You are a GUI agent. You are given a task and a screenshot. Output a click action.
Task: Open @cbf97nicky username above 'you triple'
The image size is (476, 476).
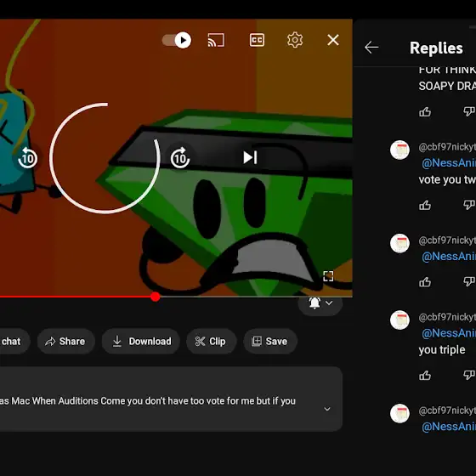tap(447, 317)
